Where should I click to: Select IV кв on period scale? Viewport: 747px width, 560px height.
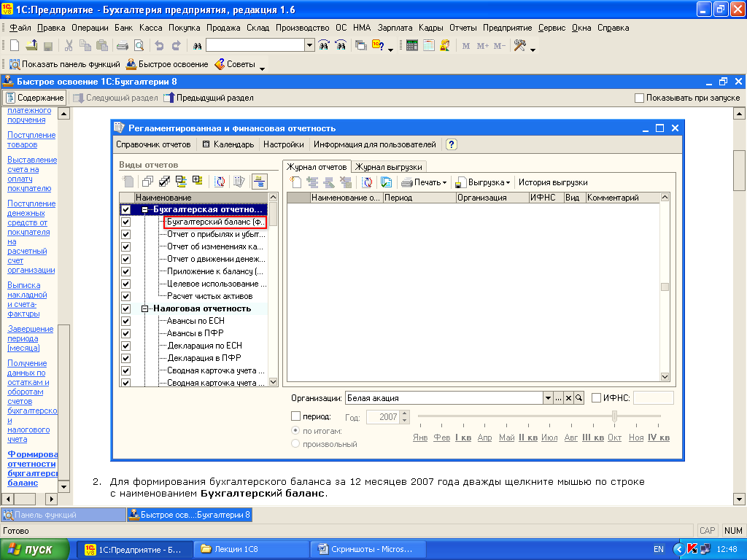(659, 437)
